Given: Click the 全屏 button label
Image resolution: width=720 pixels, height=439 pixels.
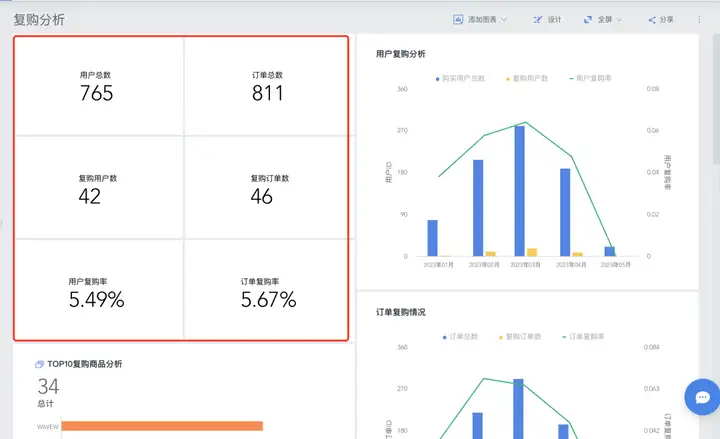Looking at the screenshot, I should click(605, 19).
